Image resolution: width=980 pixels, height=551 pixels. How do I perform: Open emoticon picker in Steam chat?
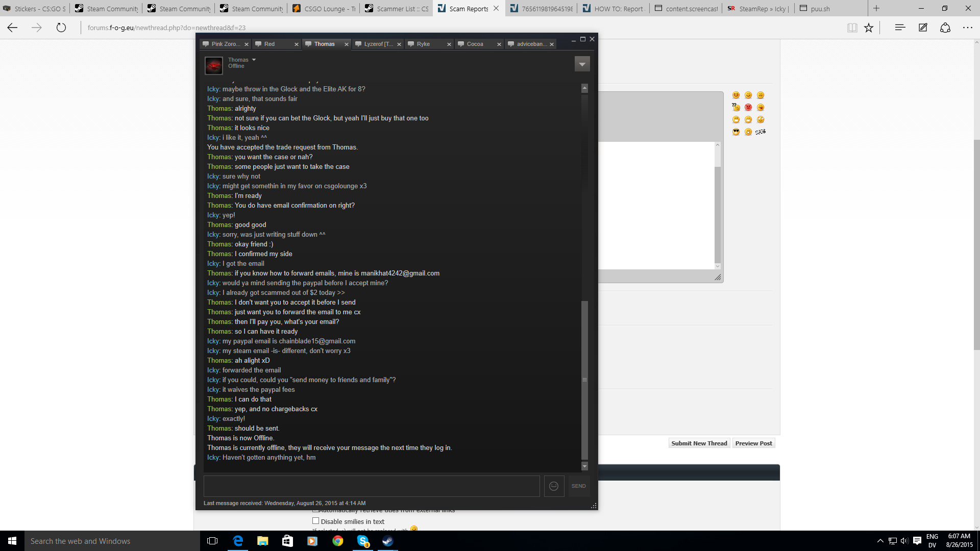(554, 486)
